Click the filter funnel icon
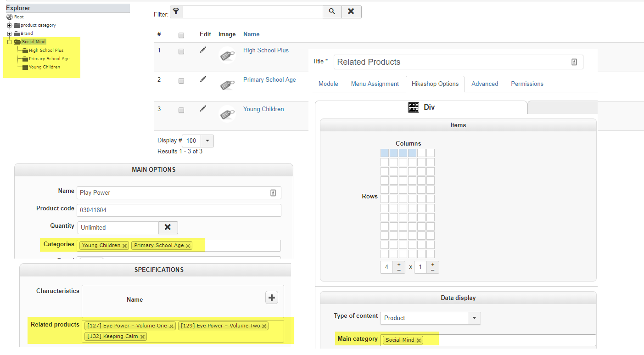The height and width of the screenshot is (355, 644). click(176, 12)
